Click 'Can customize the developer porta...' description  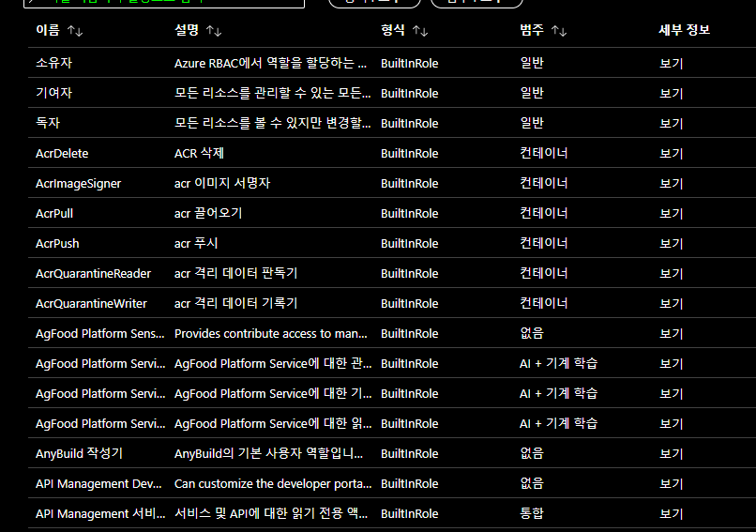click(x=273, y=484)
